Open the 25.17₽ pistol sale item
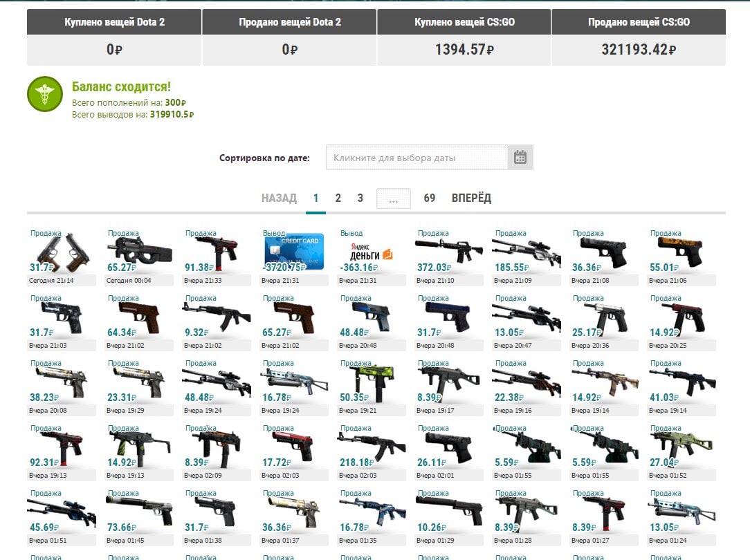Viewport: 750px width, 560px height. (x=604, y=322)
